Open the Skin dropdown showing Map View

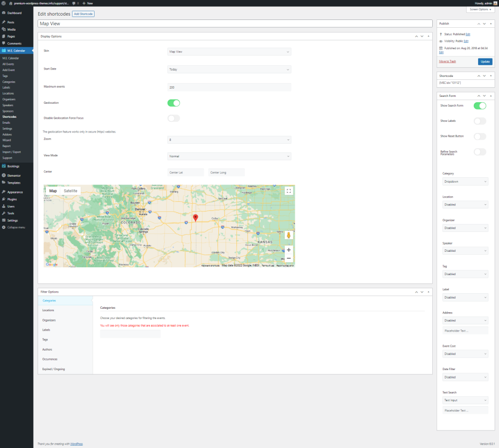pos(229,52)
